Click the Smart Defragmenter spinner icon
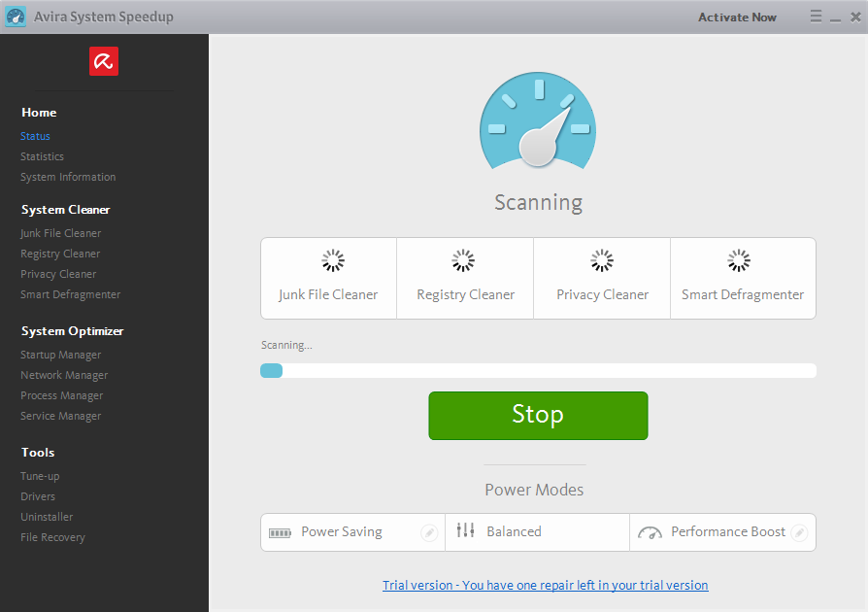Screen dimensions: 868x612 coord(739,260)
